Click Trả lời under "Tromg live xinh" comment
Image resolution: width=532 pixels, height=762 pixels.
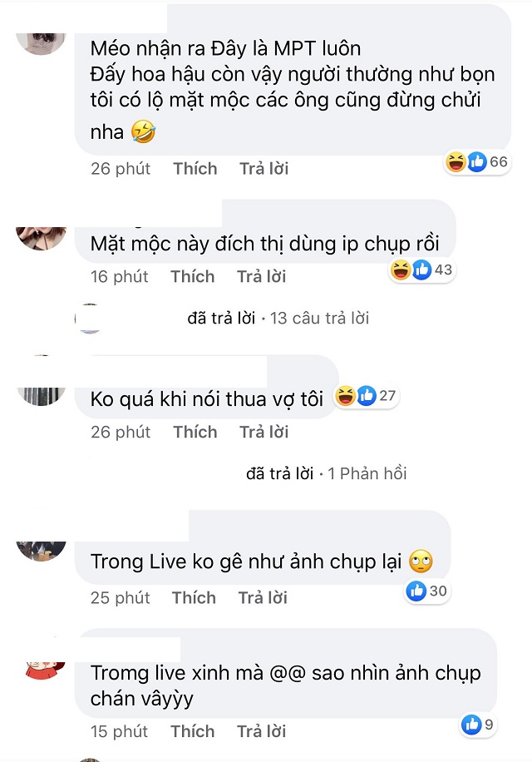[x=261, y=731]
